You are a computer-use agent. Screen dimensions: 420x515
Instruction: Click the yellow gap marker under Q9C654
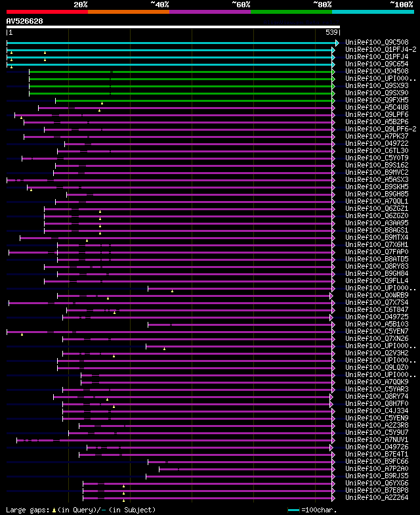(x=12, y=67)
